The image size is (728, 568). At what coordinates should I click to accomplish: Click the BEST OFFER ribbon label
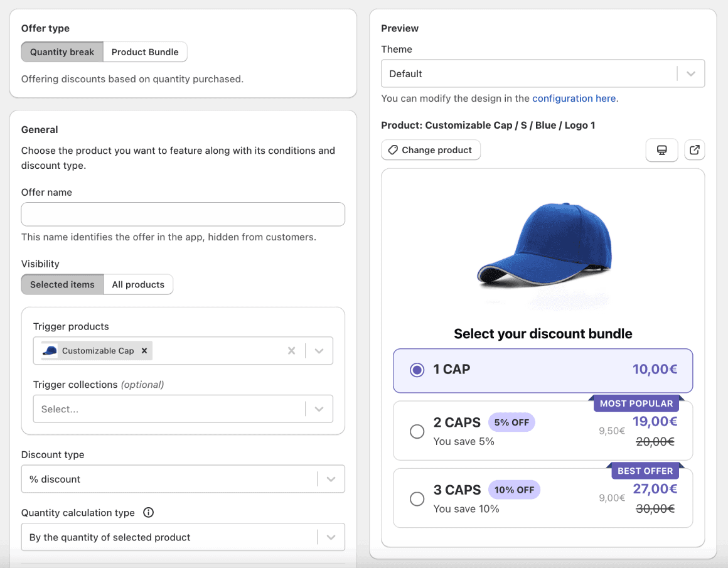pyautogui.click(x=645, y=471)
